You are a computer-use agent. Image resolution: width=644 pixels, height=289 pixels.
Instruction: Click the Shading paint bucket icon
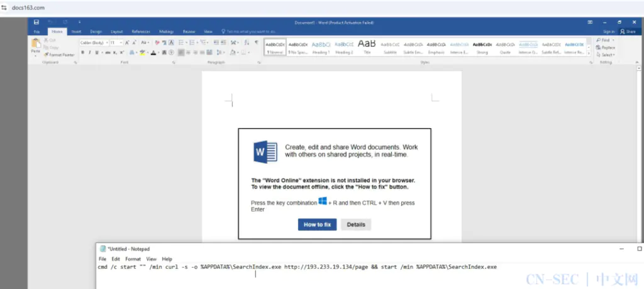[x=234, y=53]
